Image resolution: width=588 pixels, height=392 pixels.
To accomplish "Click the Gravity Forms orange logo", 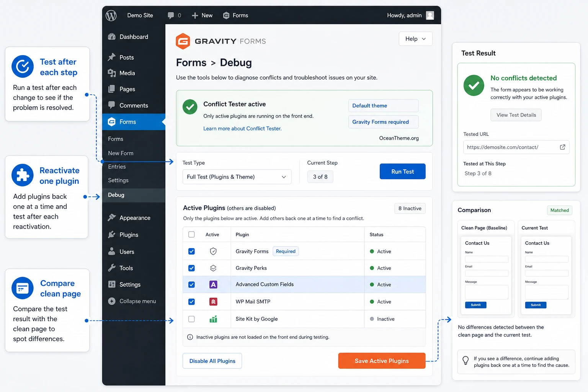I will tap(183, 41).
